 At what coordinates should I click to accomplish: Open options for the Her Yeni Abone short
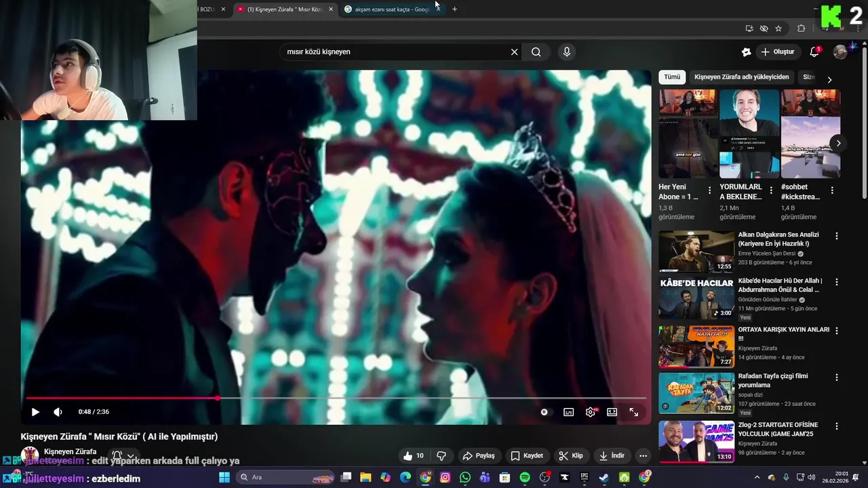pos(709,190)
